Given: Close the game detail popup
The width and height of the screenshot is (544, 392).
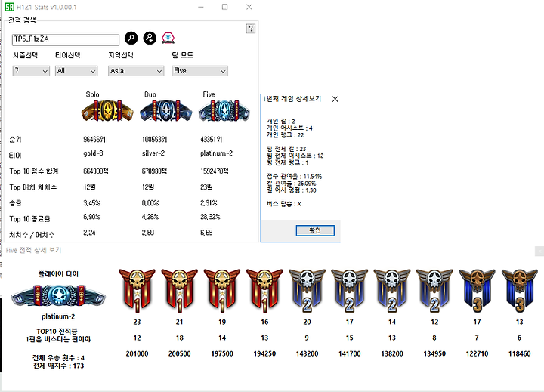Looking at the screenshot, I should coord(335,99).
